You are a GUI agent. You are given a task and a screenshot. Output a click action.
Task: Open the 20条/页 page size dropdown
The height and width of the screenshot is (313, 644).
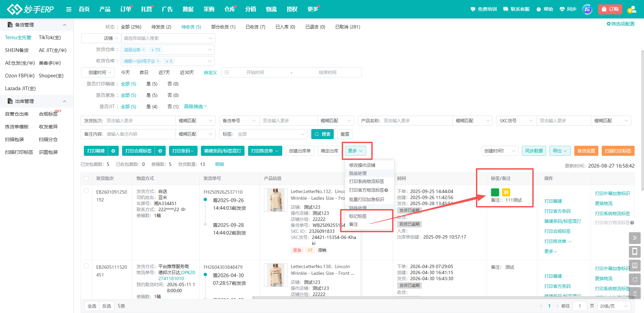point(614,306)
